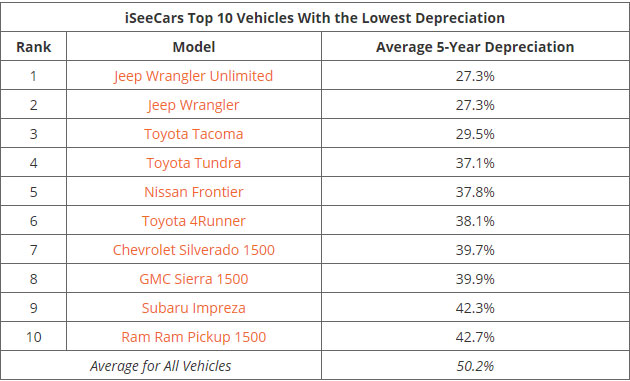Open the Nissan Frontier link

click(x=194, y=192)
